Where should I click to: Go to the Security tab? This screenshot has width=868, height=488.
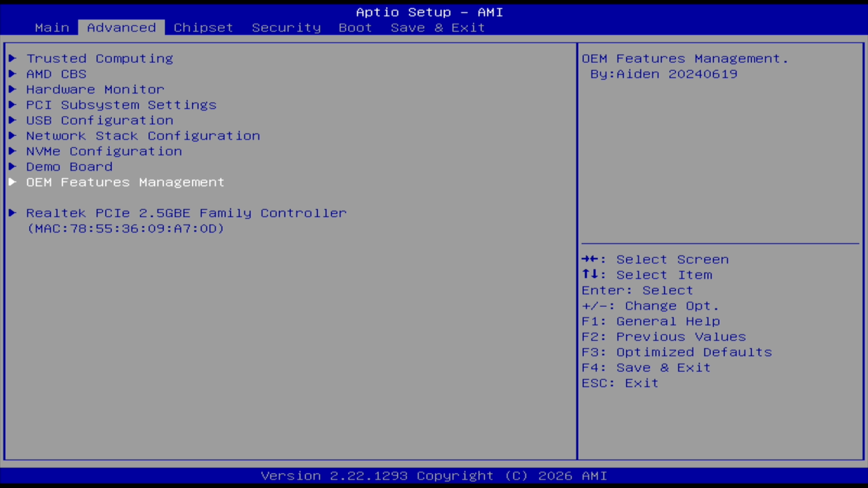286,27
